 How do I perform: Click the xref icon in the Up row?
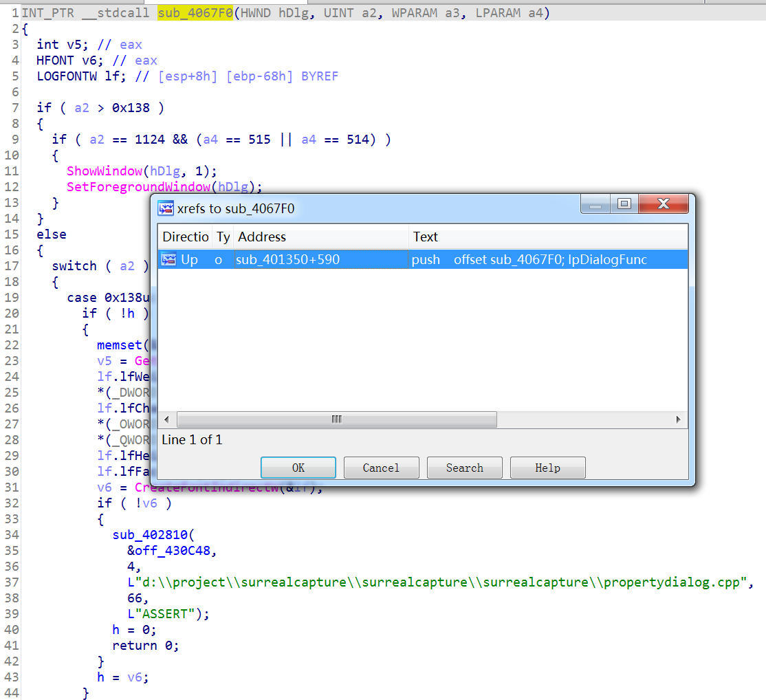point(168,259)
